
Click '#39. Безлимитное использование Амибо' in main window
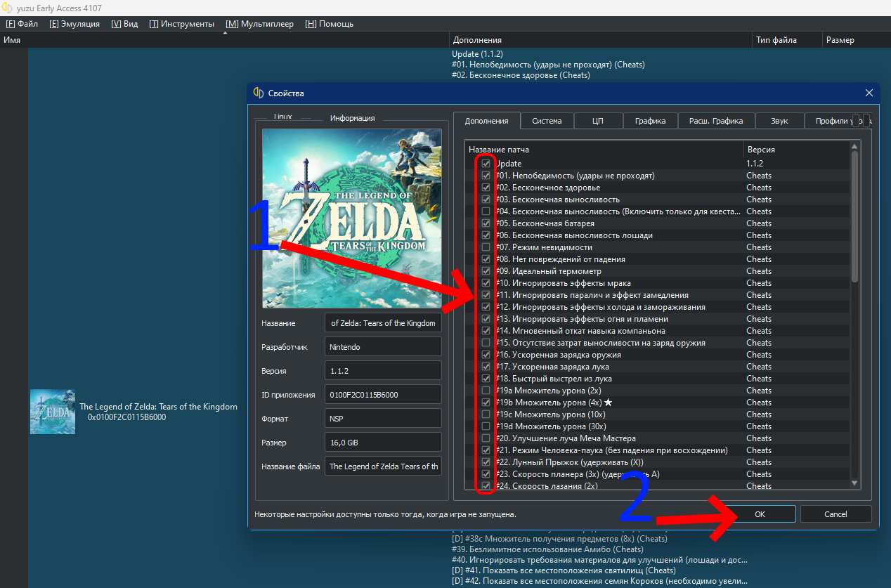coord(547,549)
